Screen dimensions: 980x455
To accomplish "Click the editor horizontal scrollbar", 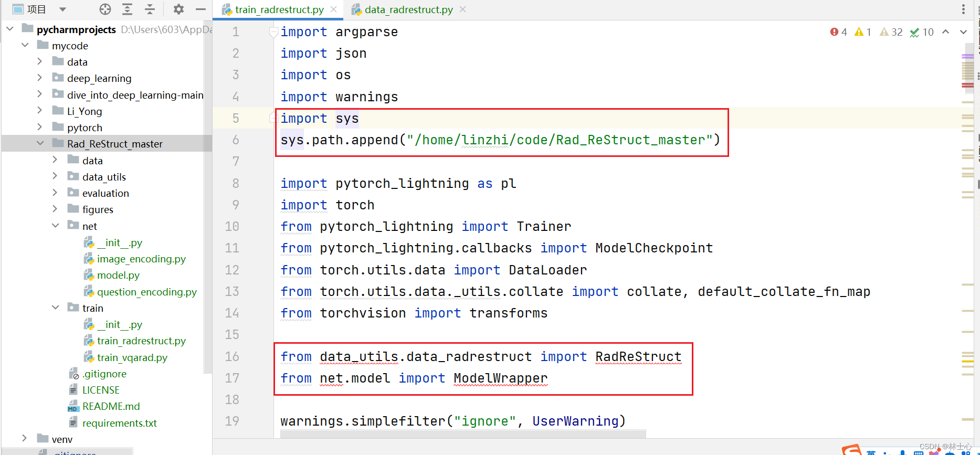I will point(463,434).
